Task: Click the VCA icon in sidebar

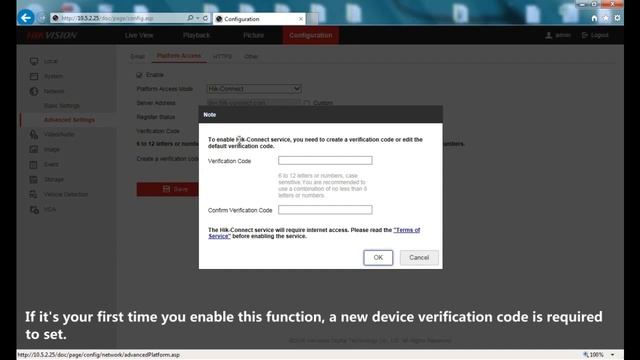Action: tap(34, 210)
